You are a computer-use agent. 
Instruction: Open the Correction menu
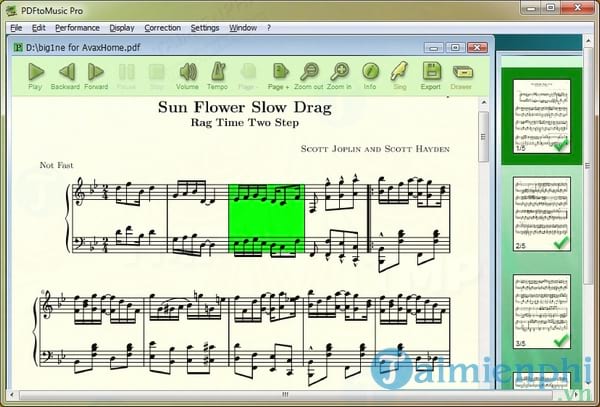coord(163,28)
